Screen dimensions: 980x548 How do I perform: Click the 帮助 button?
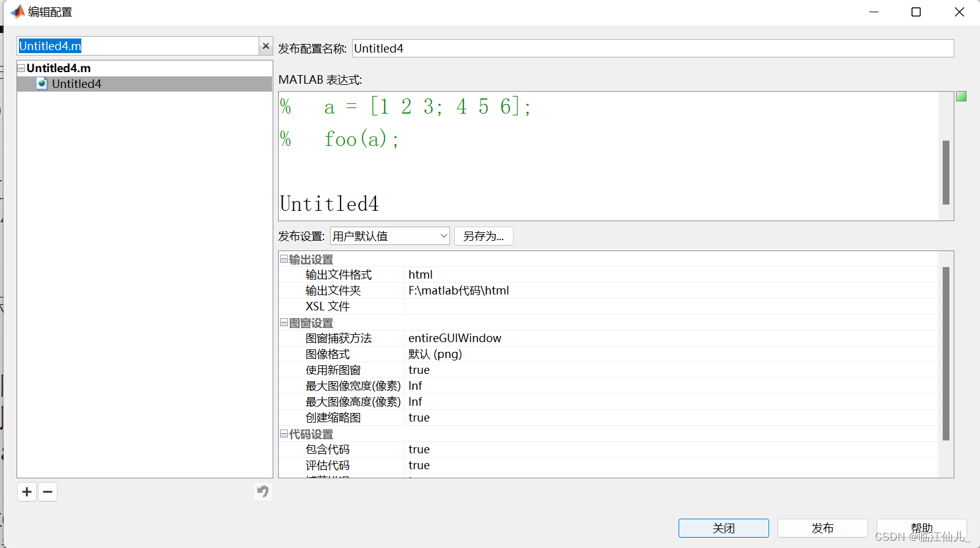click(922, 528)
